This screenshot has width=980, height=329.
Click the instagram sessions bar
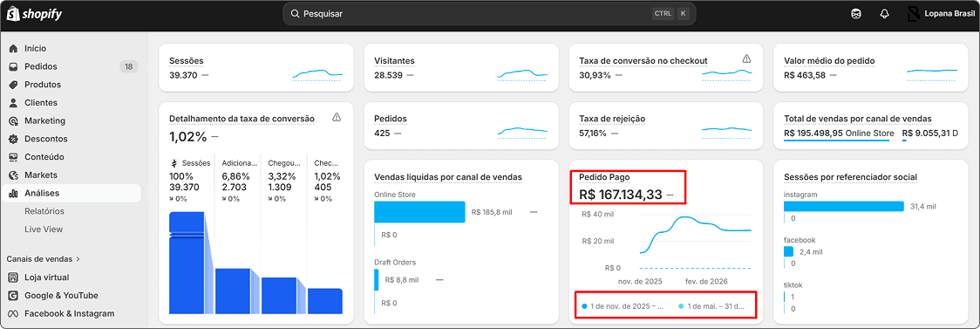tap(844, 207)
